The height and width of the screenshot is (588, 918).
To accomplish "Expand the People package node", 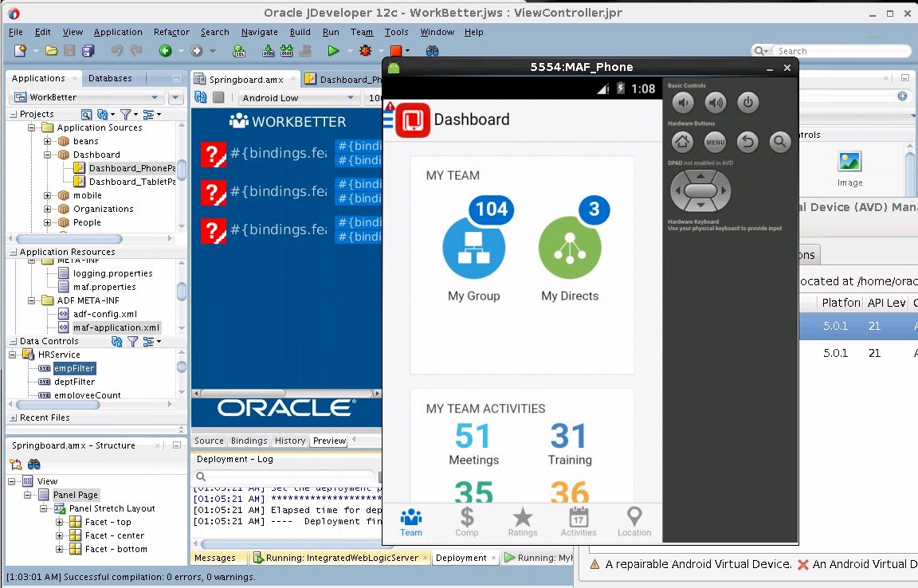I will (48, 222).
